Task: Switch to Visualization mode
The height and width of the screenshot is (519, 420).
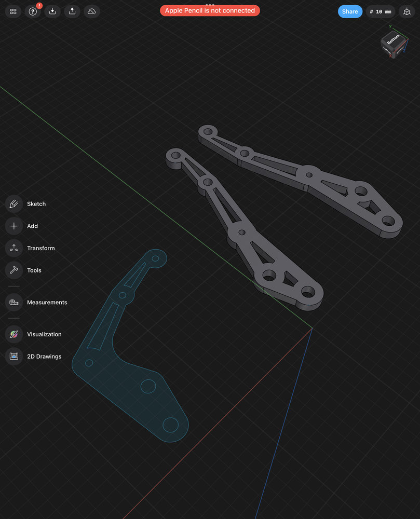Action: pos(14,334)
